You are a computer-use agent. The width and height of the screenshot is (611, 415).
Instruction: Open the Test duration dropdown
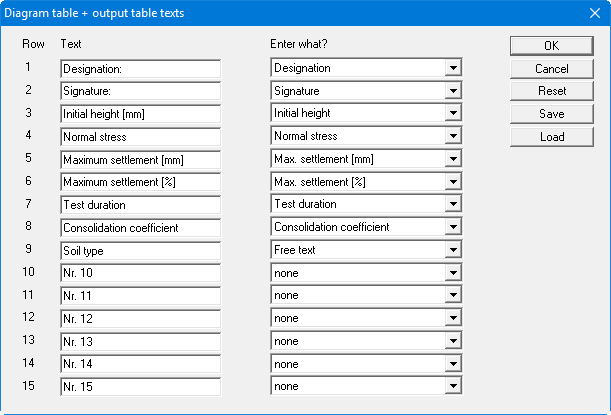(x=453, y=205)
